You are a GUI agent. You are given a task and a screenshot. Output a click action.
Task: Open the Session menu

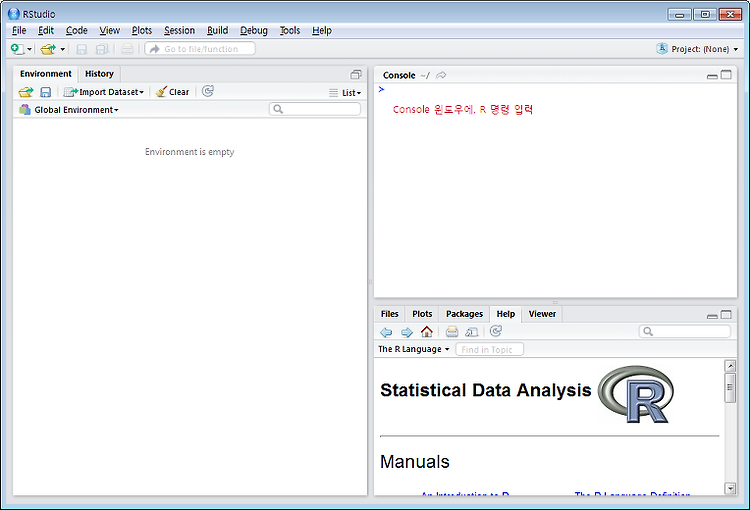(x=179, y=30)
